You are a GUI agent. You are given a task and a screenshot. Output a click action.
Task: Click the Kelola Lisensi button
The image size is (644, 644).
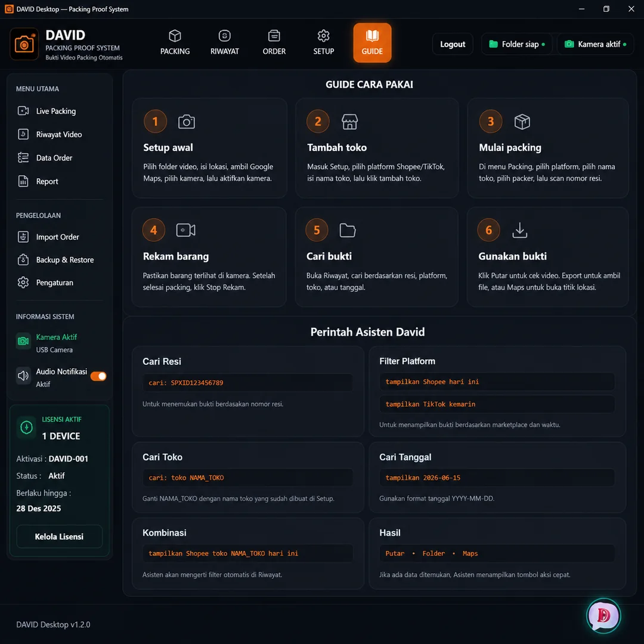[x=59, y=537]
